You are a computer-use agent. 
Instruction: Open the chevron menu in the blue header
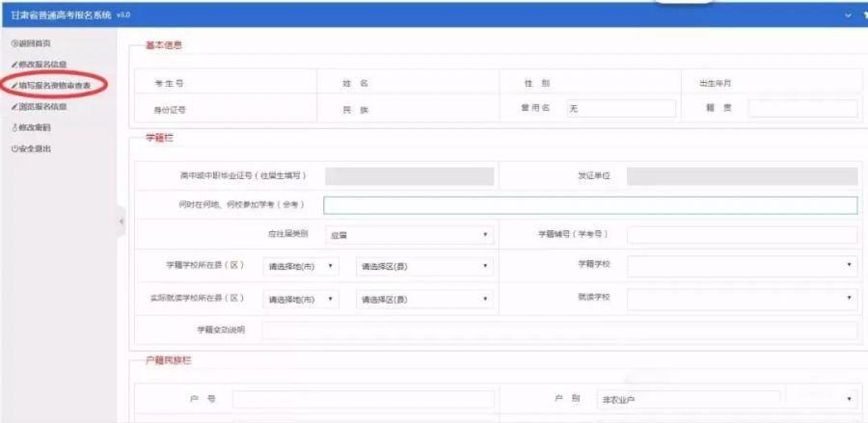(848, 15)
